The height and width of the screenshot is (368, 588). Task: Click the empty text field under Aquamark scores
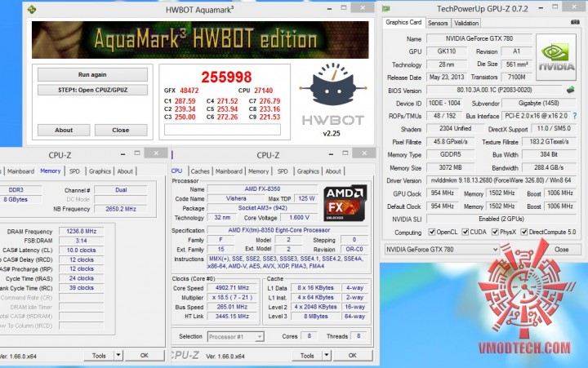pyautogui.click(x=222, y=130)
